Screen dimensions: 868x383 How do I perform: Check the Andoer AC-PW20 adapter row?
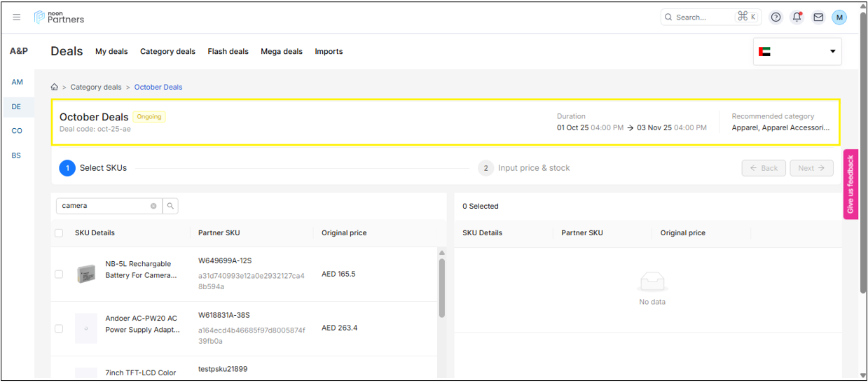tap(59, 328)
